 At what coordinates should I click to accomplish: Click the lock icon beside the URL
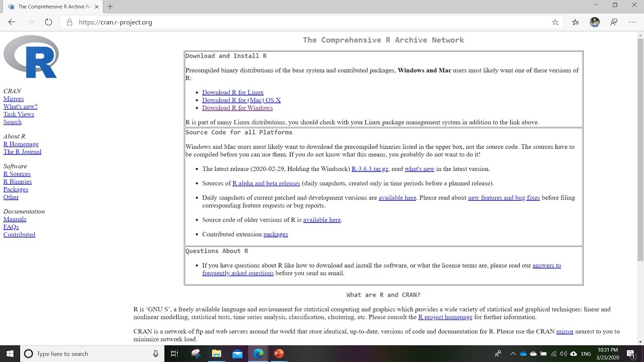69,22
